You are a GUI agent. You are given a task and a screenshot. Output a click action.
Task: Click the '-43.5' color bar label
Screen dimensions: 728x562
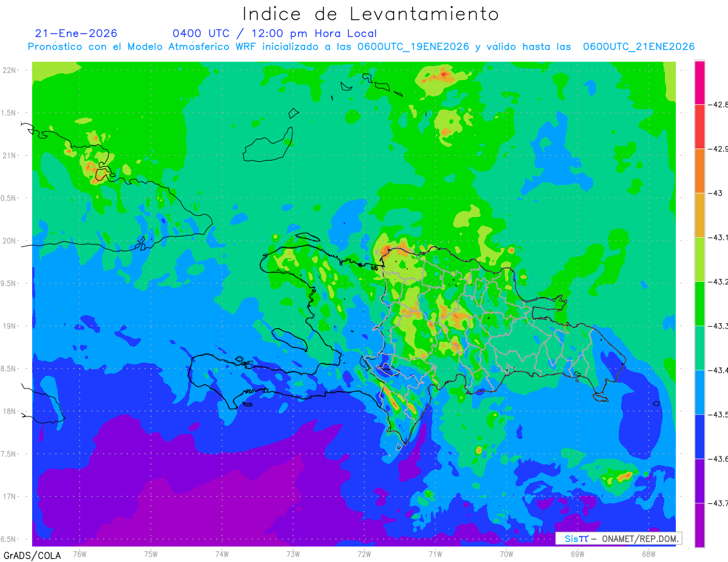pos(719,414)
